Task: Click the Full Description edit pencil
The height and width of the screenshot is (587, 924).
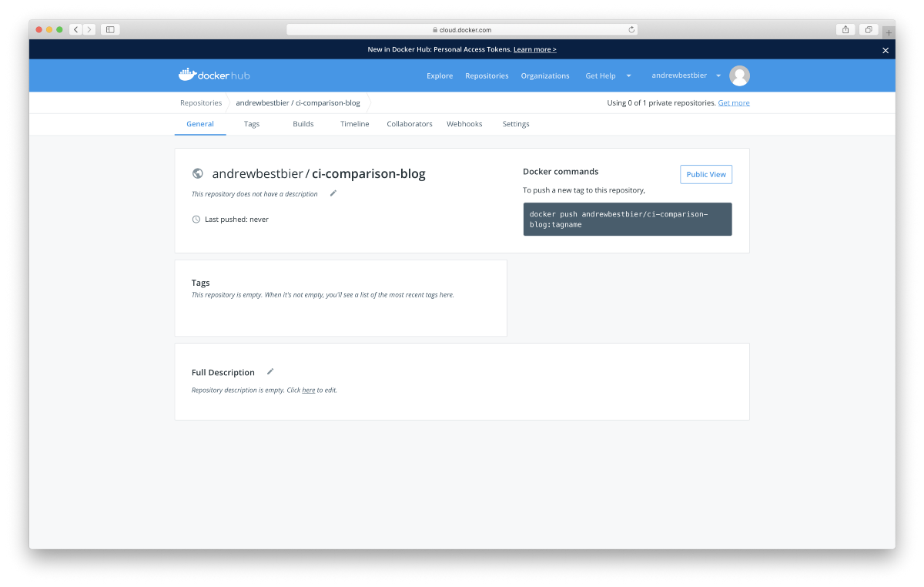Action: pyautogui.click(x=270, y=371)
